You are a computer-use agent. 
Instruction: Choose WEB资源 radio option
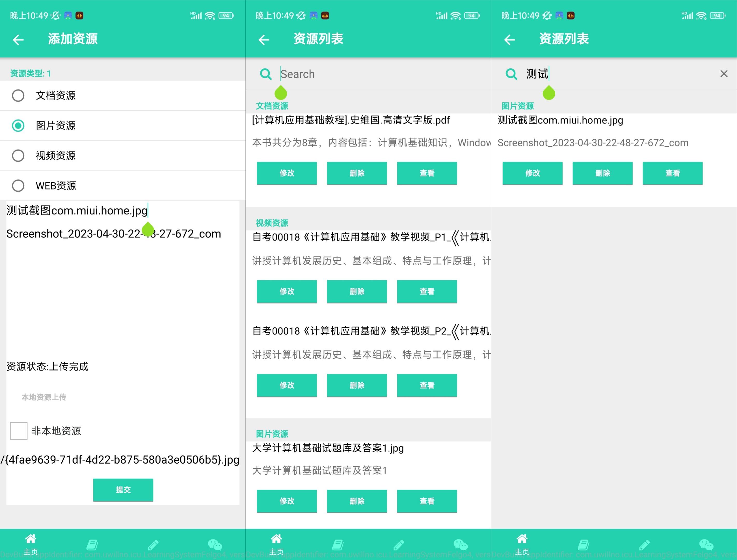click(x=18, y=186)
